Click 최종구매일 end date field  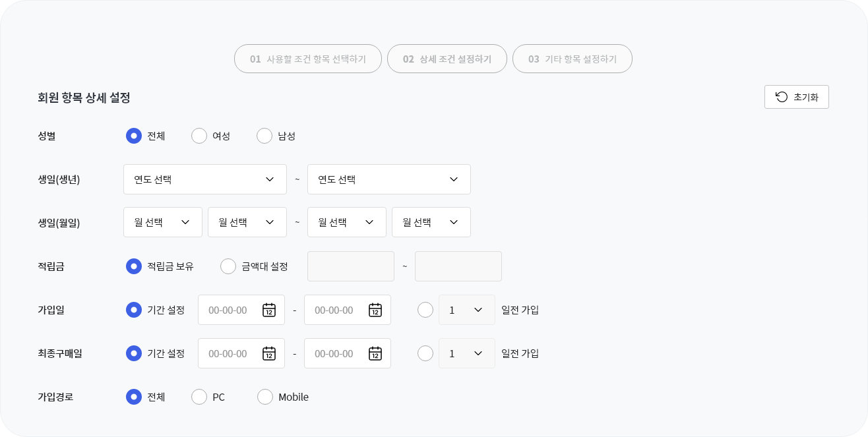click(348, 353)
